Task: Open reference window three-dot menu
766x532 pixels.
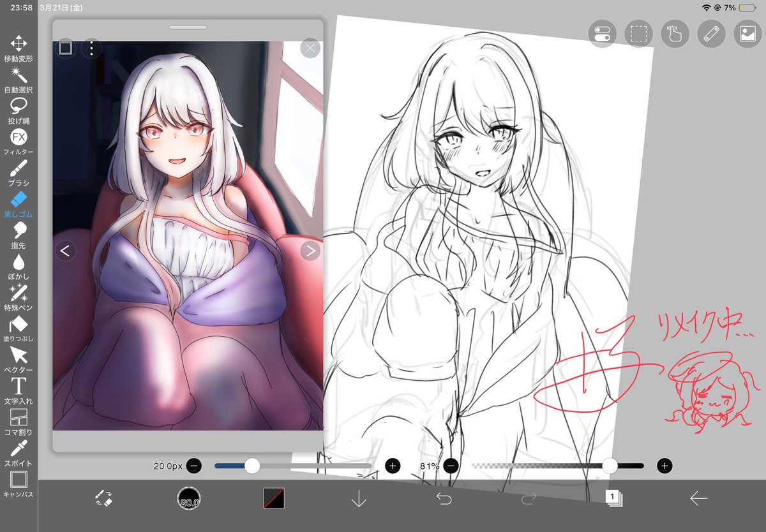Action: [92, 48]
